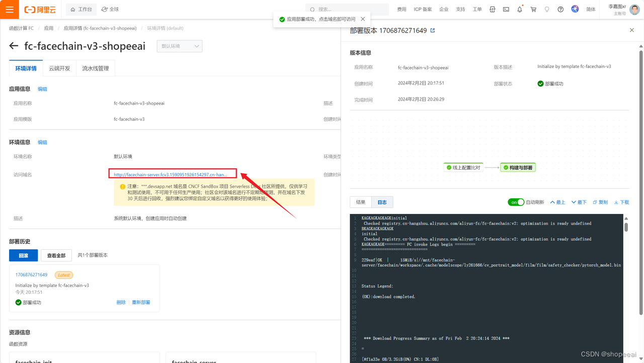Dismiss the deployment success toast
The image size is (644, 363).
pyautogui.click(x=363, y=19)
